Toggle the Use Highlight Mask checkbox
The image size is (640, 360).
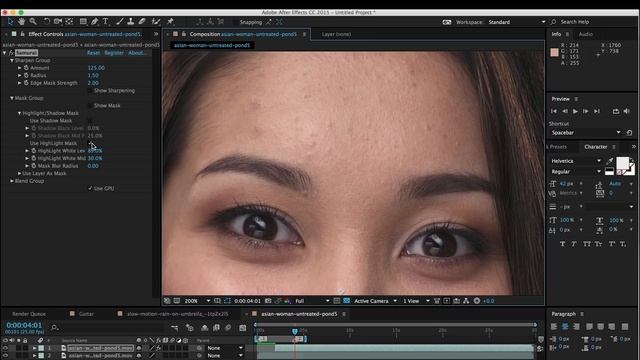90,143
